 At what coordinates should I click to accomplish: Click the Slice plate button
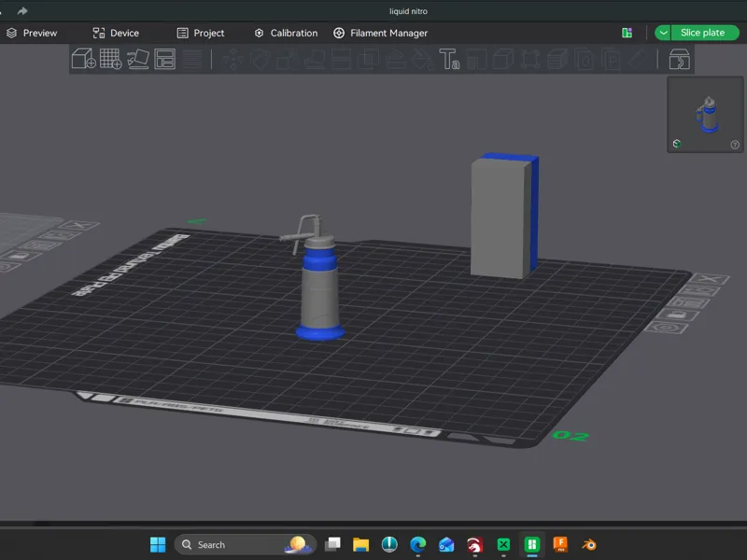pyautogui.click(x=705, y=33)
